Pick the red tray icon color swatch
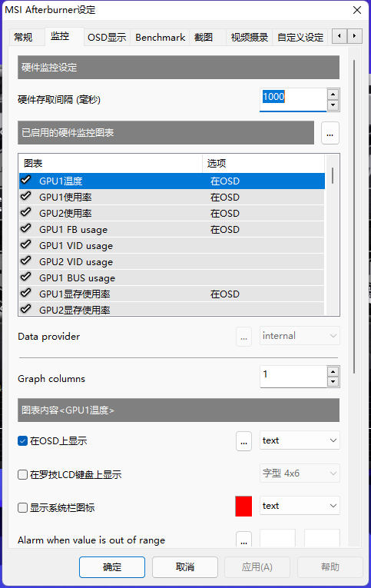Image resolution: width=371 pixels, height=588 pixels. coord(243,507)
